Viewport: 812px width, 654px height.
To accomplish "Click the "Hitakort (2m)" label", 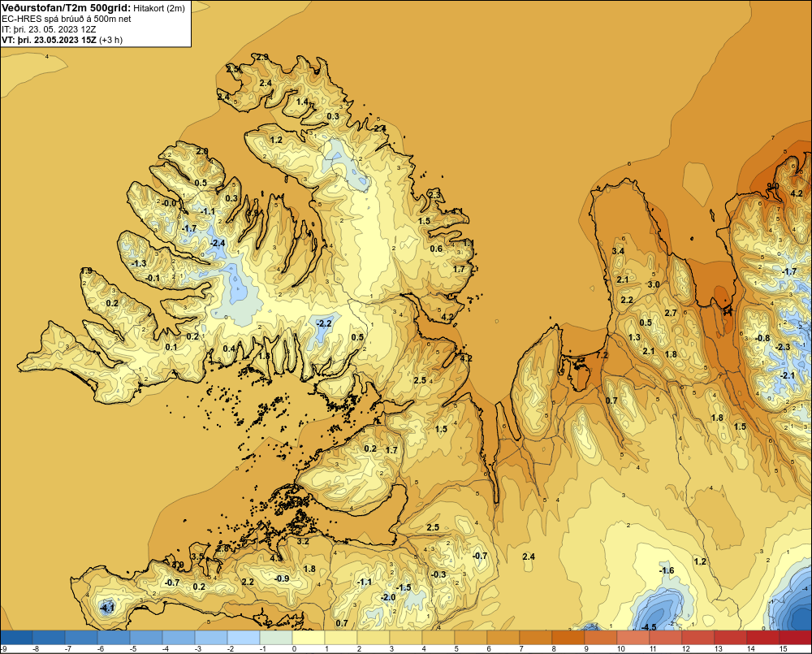I will 159,8.
